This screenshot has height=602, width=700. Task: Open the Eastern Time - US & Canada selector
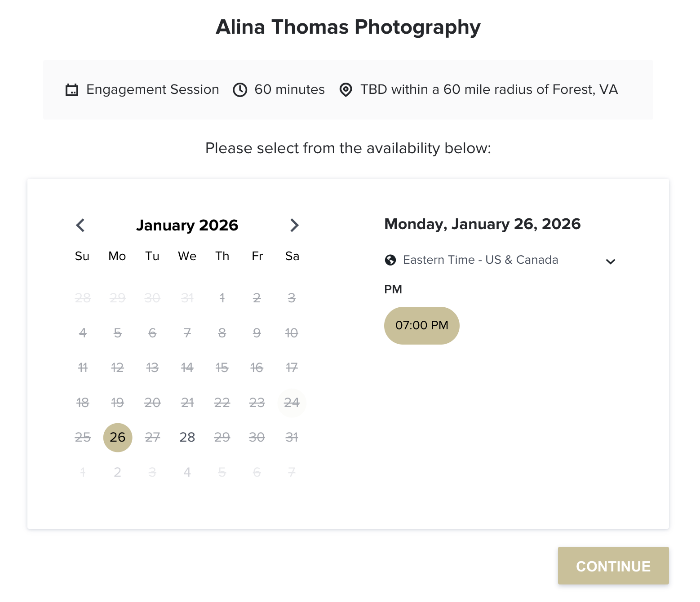[x=480, y=260]
